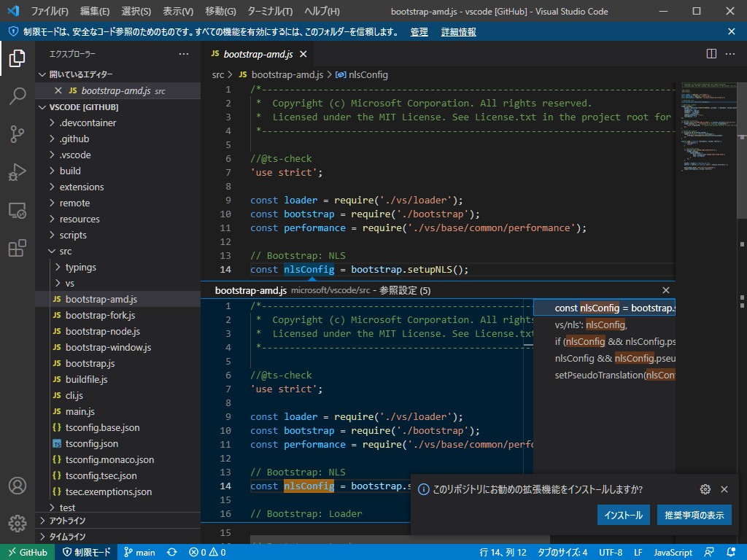Change language mode from JavaScript
Viewport: 747px width, 560px height.
click(673, 552)
